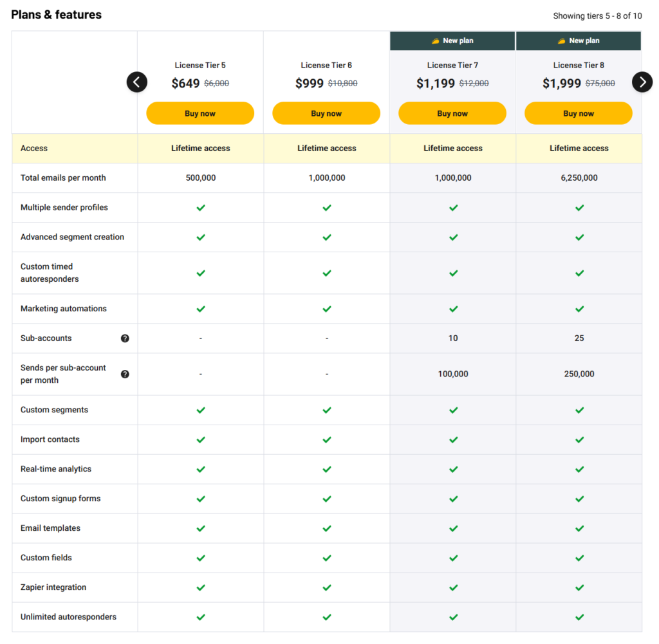Click Tier 6 Marketing automations checkmark
659x644 pixels.
327,309
